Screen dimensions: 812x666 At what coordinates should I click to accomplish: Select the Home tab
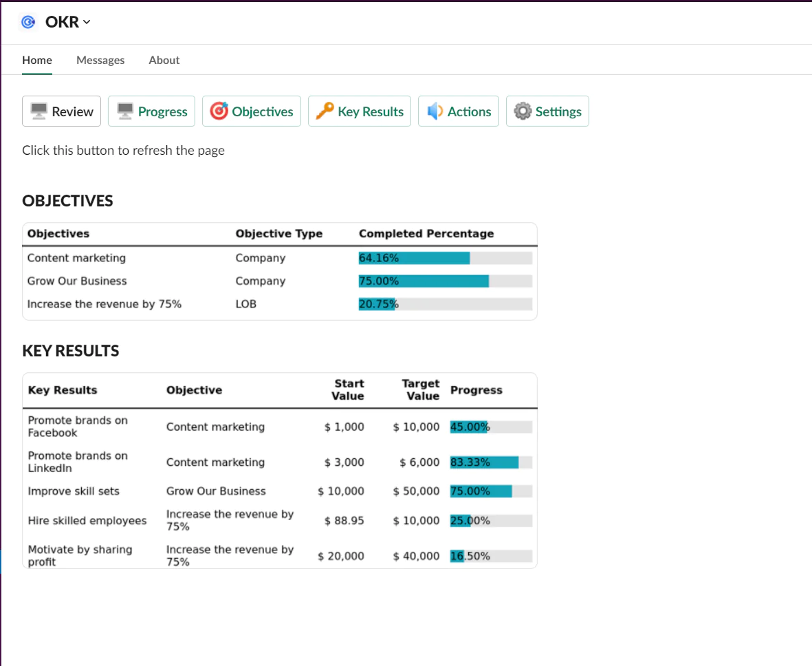(x=37, y=60)
